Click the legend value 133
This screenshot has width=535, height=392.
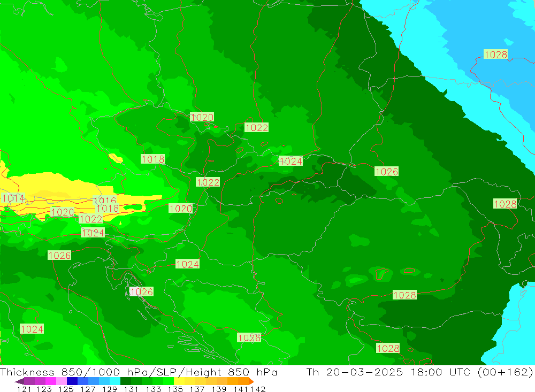153,389
